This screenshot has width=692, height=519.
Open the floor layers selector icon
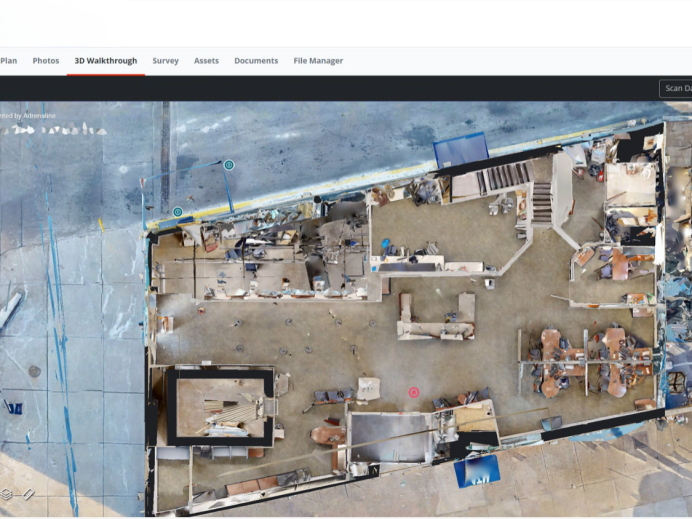point(7,494)
